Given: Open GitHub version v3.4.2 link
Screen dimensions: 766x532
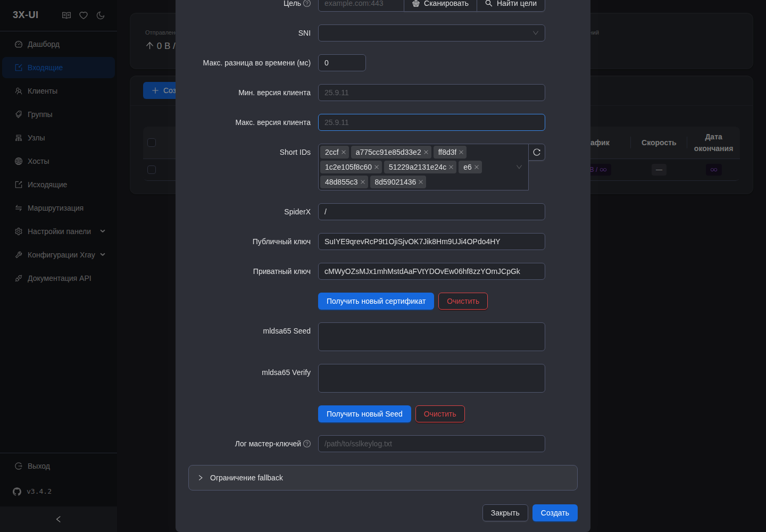Looking at the screenshot, I should [32, 492].
